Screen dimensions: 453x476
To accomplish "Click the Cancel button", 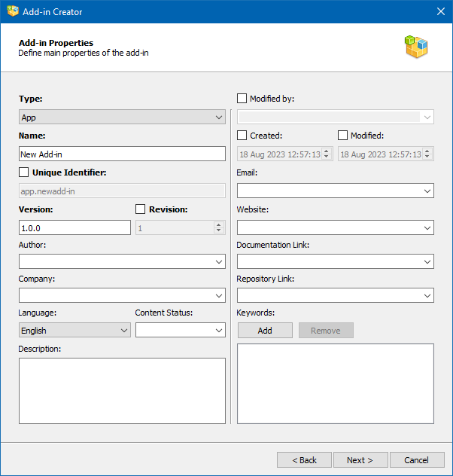I will [416, 460].
